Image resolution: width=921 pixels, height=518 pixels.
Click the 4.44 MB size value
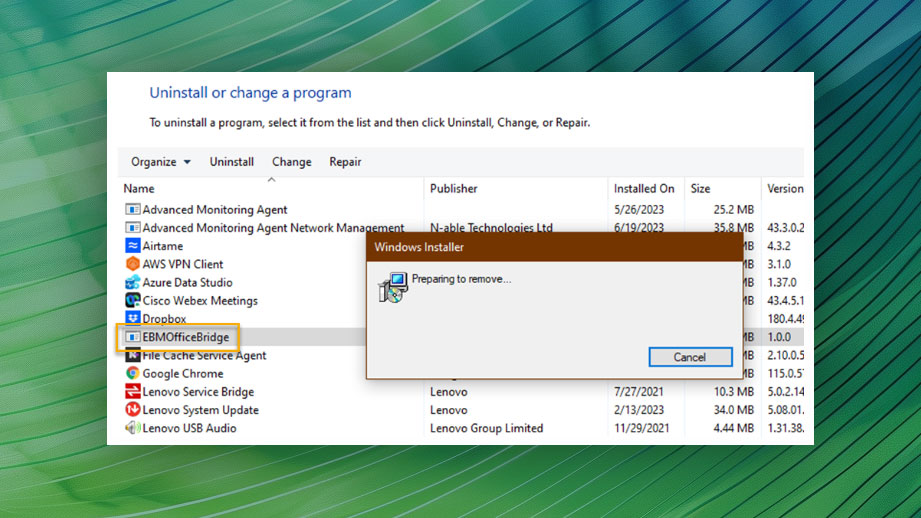[x=733, y=428]
